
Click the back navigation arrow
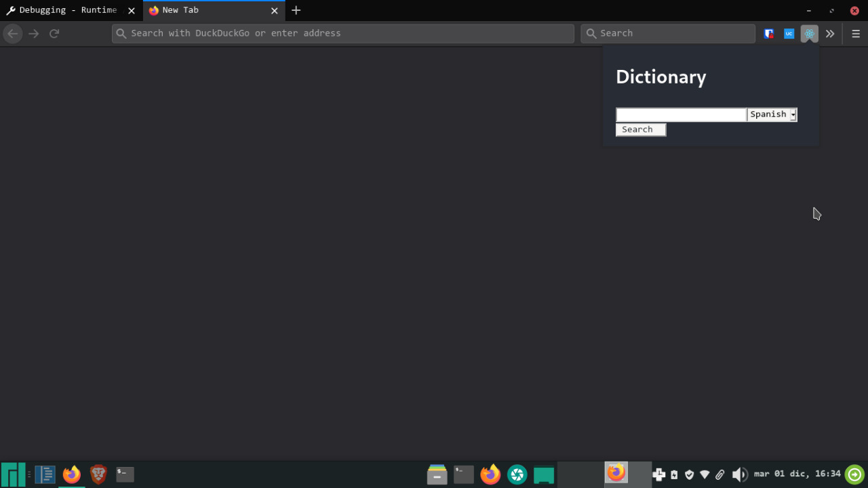click(x=12, y=33)
